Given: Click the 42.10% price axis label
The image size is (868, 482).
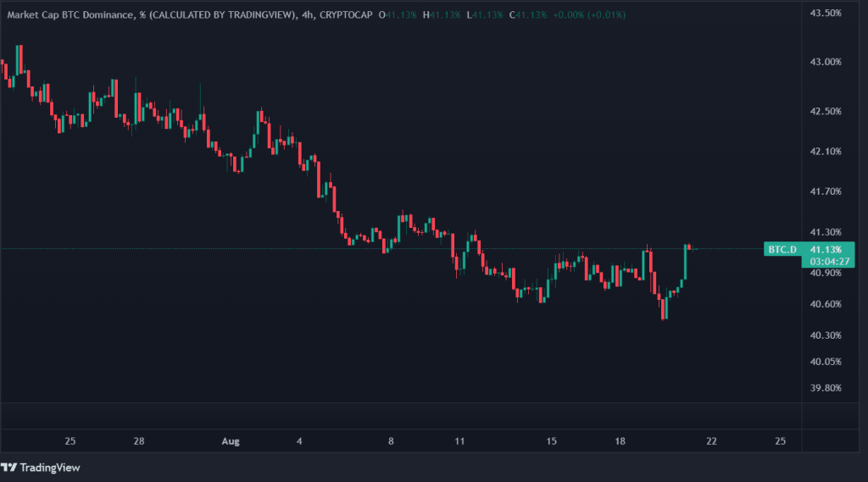Looking at the screenshot, I should click(x=826, y=151).
